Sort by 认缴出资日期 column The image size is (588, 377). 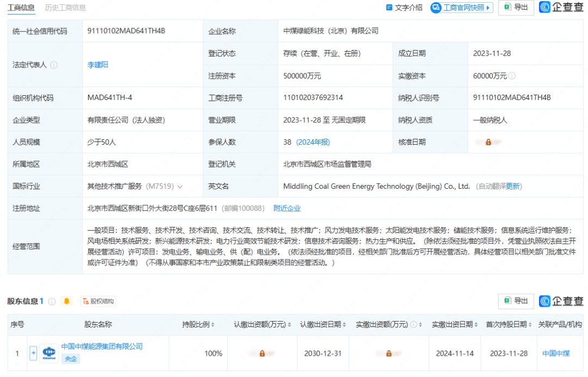pos(345,325)
